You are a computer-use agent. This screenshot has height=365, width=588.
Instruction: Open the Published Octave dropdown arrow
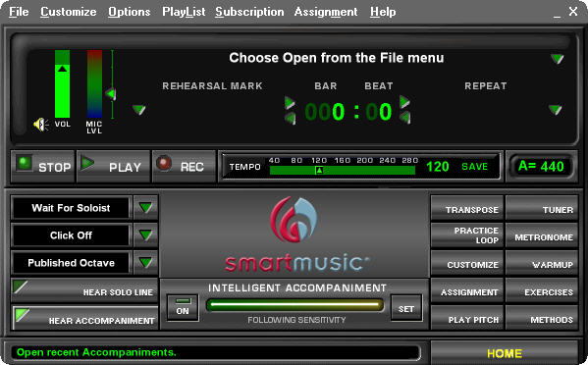pyautogui.click(x=145, y=262)
